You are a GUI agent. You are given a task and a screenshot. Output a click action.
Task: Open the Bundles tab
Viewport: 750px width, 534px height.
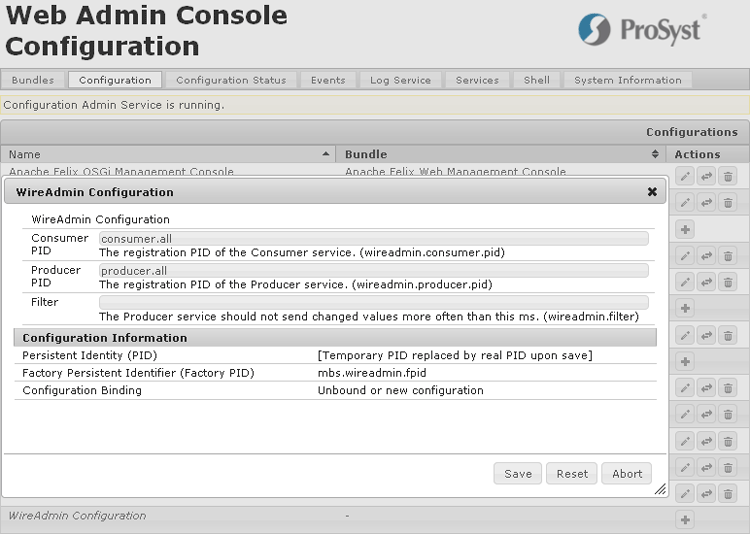click(34, 80)
